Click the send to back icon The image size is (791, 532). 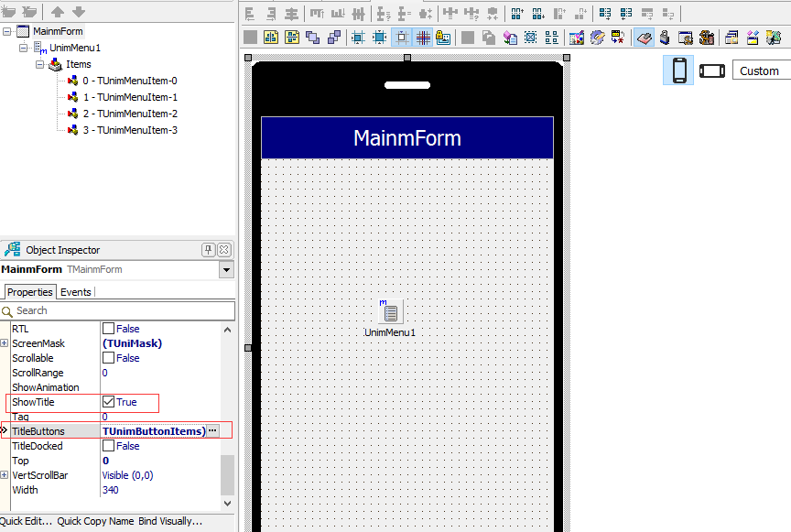(x=334, y=38)
